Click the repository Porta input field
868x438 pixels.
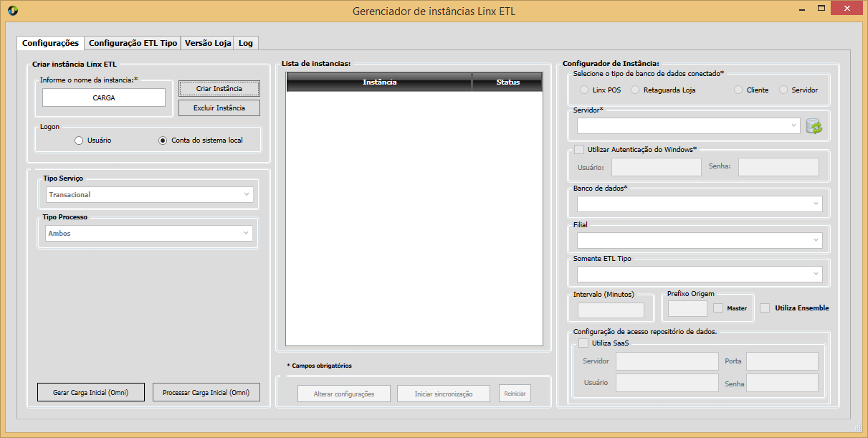(x=782, y=361)
